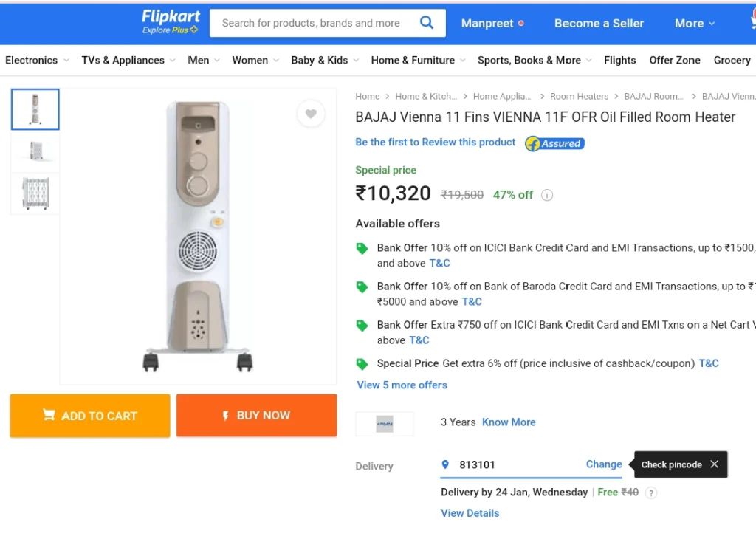Click the ADD TO CART button
Image resolution: width=756 pixels, height=542 pixels.
pyautogui.click(x=90, y=416)
